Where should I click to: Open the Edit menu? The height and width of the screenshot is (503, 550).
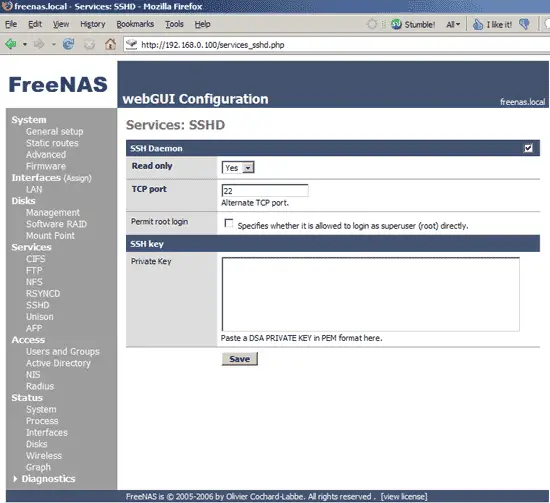[x=35, y=24]
